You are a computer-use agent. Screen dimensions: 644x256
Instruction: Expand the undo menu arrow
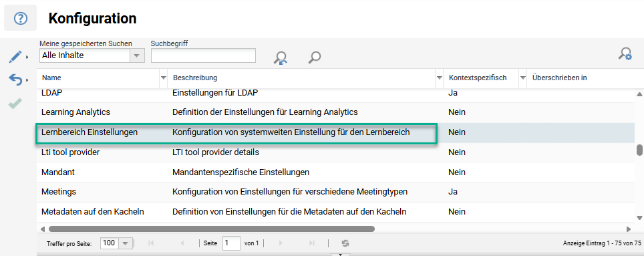pos(27,80)
